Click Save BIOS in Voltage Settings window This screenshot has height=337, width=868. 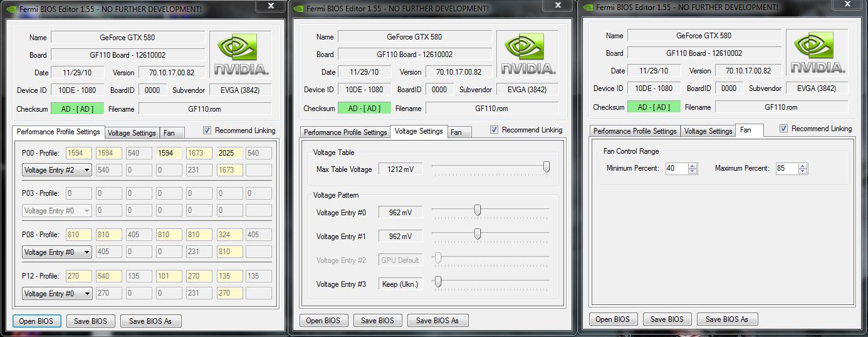tap(378, 320)
